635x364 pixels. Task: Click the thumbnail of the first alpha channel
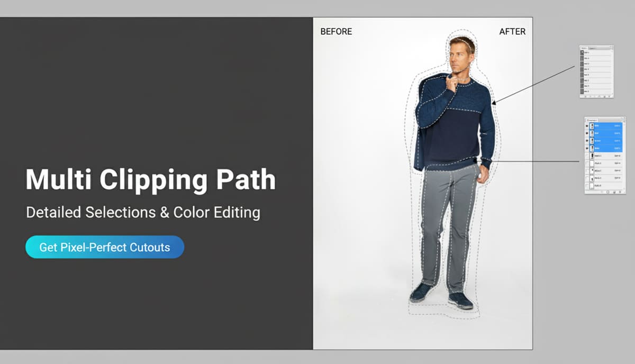[x=592, y=156]
